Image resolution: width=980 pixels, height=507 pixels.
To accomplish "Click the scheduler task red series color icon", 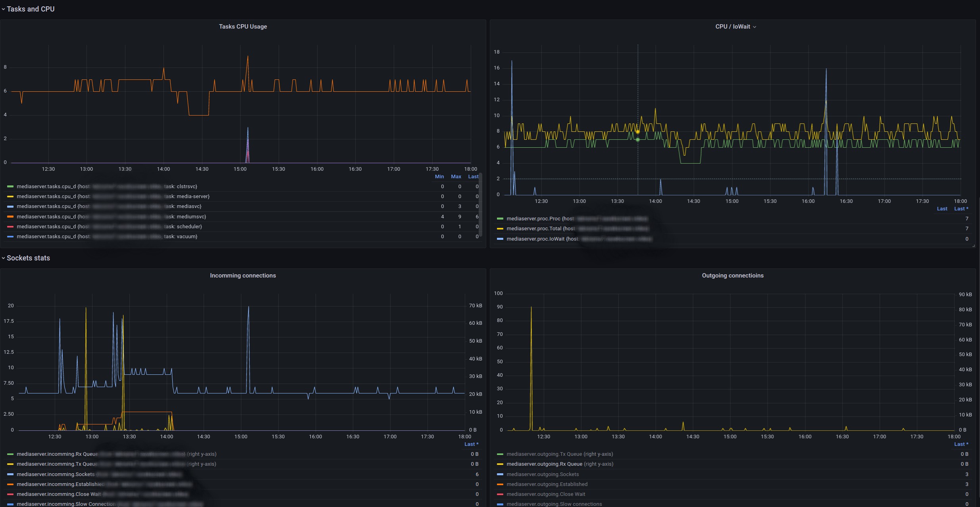I will point(10,227).
